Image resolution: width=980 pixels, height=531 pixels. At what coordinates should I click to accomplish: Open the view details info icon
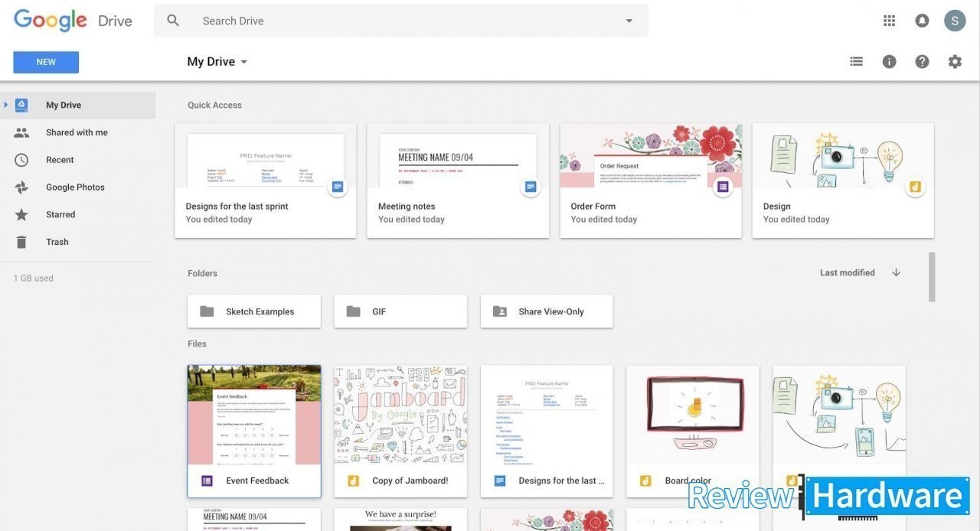pyautogui.click(x=889, y=62)
